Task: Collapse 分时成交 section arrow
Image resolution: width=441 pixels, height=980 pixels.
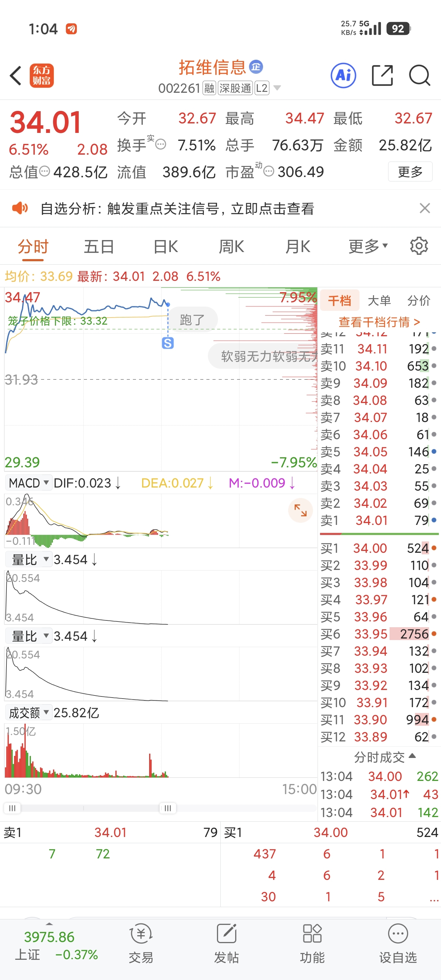Action: coord(412,756)
